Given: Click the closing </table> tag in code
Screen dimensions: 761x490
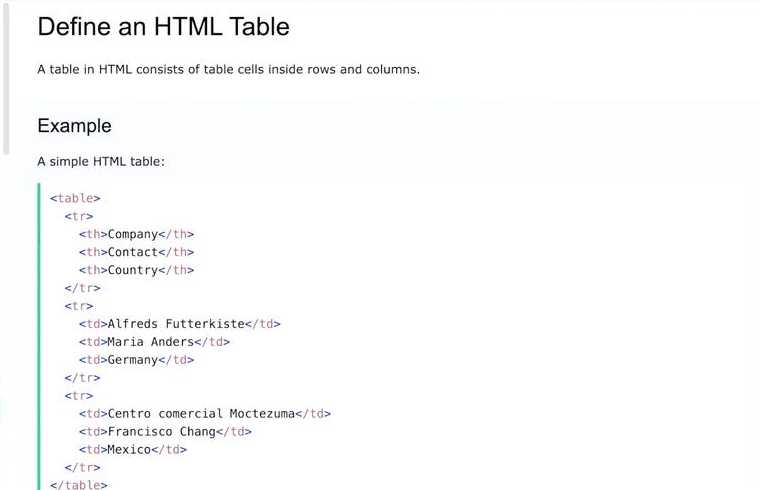Looking at the screenshot, I should (79, 484).
